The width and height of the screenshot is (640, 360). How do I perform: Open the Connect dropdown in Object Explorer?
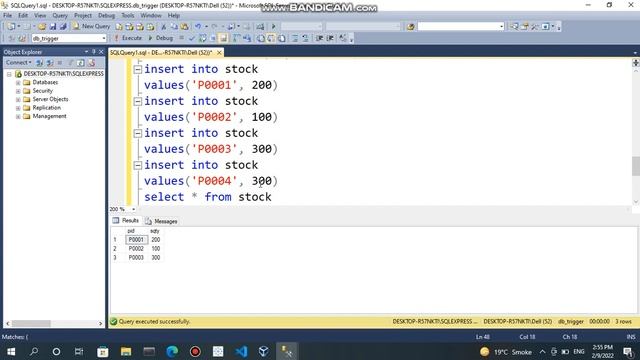[x=18, y=62]
